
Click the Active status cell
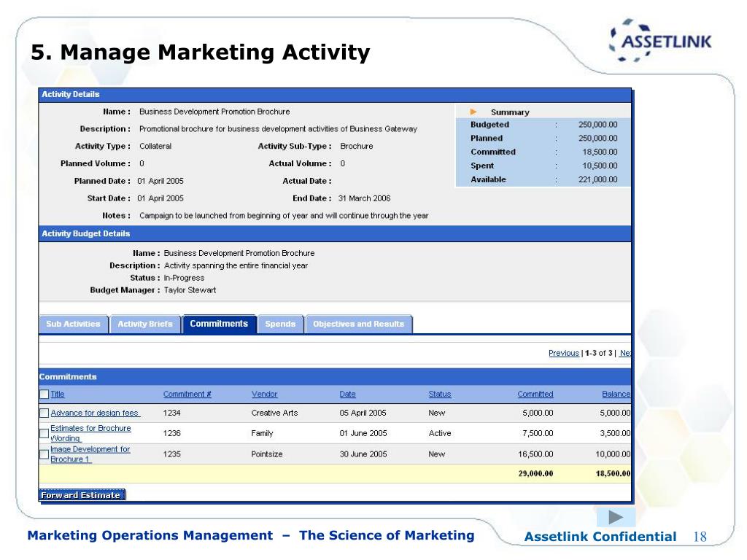coord(440,433)
